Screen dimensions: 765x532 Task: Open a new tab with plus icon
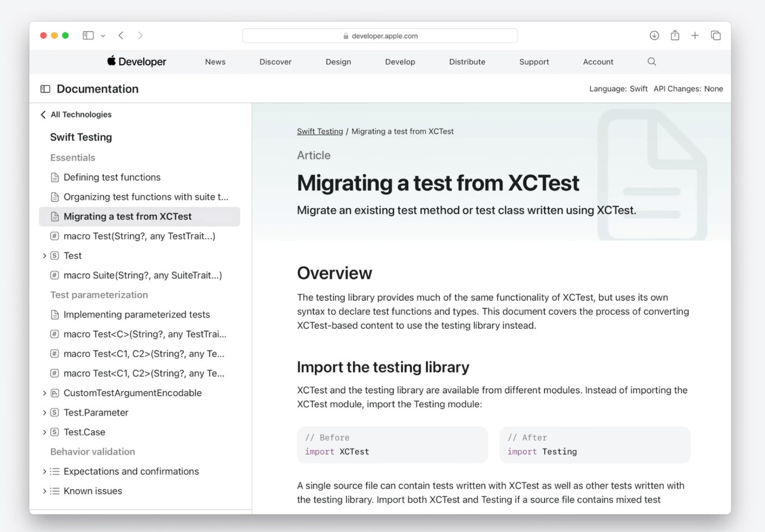[x=695, y=36]
